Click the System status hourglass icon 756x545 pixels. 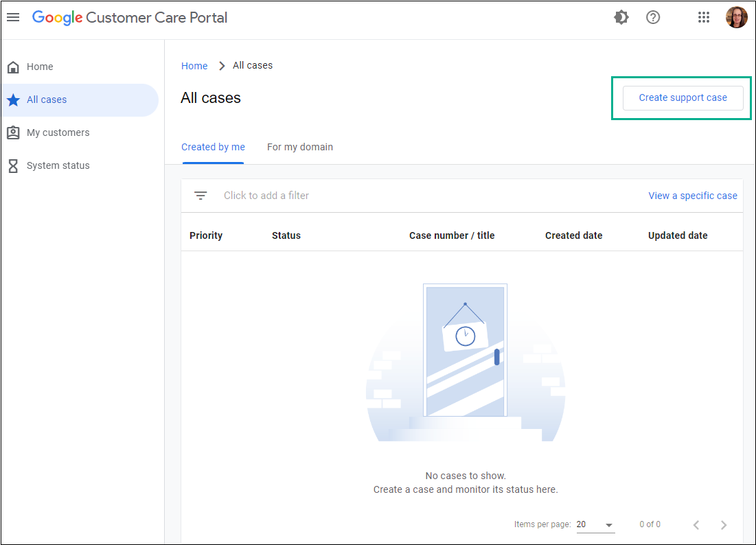13,166
